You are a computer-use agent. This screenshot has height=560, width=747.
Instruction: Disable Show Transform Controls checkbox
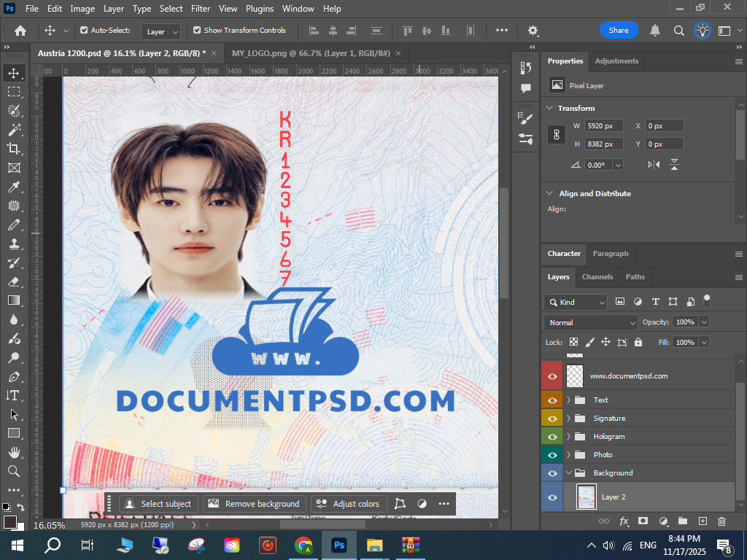click(x=197, y=31)
